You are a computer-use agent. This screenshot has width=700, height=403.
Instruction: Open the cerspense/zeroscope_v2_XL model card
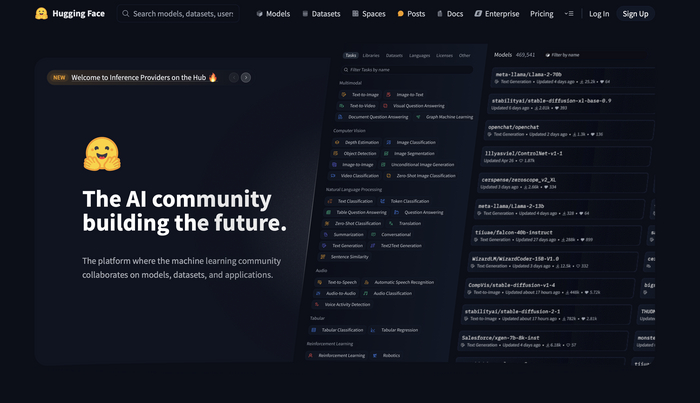click(x=562, y=183)
